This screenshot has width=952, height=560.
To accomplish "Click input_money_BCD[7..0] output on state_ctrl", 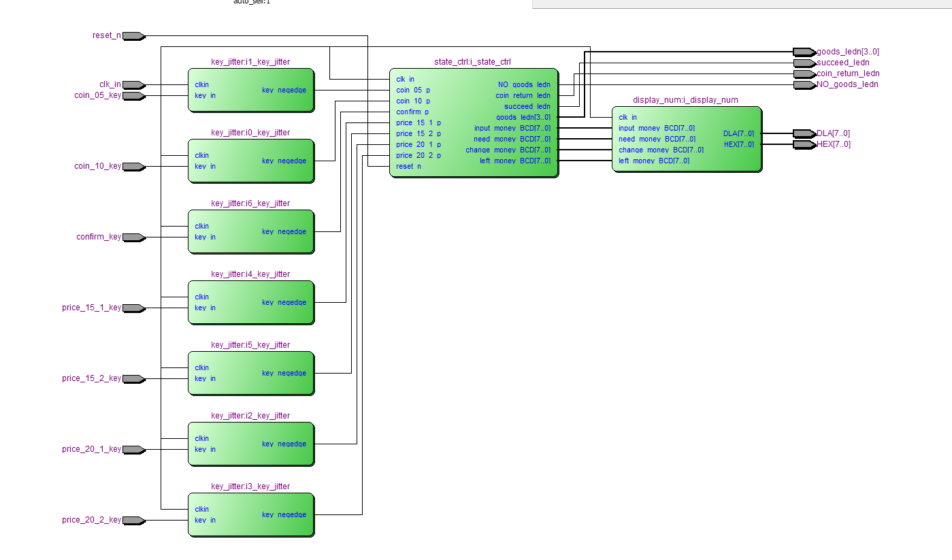I will (x=512, y=128).
